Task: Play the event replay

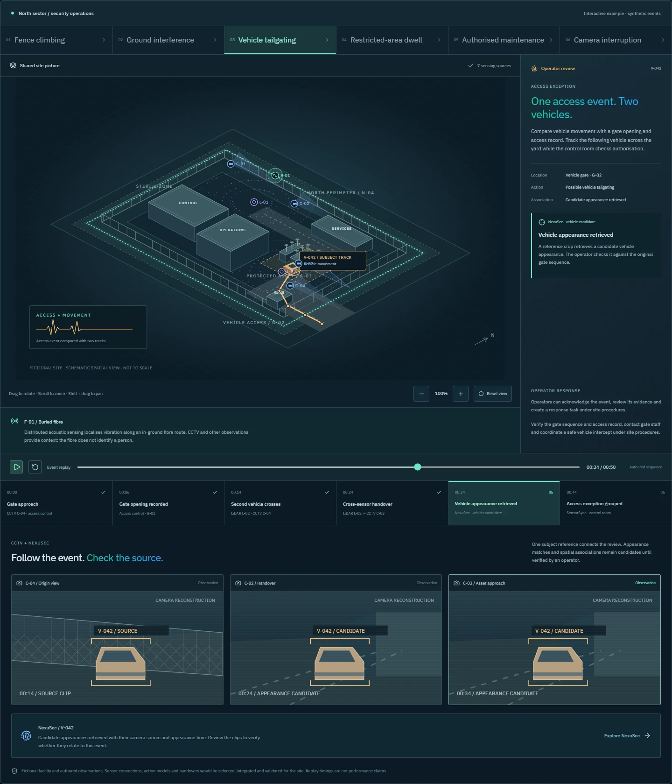Action: [x=16, y=467]
